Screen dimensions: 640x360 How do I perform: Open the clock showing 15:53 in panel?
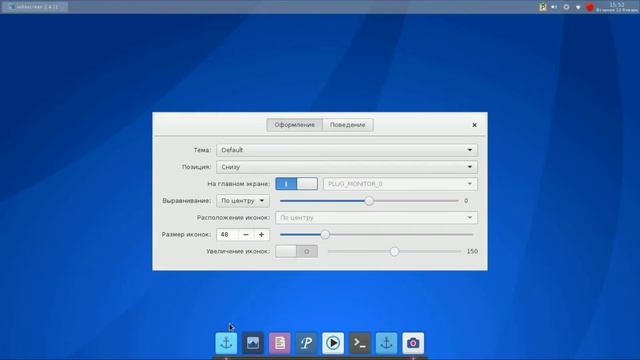click(616, 7)
